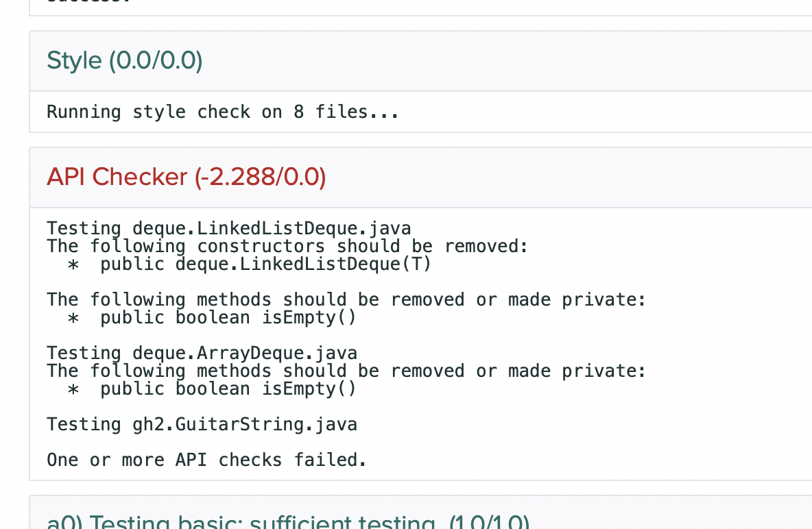The width and height of the screenshot is (812, 529).
Task: Click the methods warning line under LinkedListDeque
Action: pos(346,299)
